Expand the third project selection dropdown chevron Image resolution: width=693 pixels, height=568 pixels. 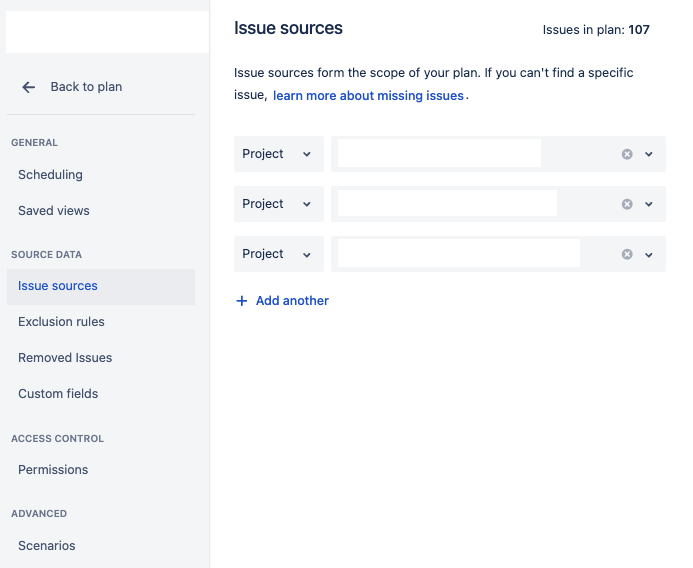[648, 255]
